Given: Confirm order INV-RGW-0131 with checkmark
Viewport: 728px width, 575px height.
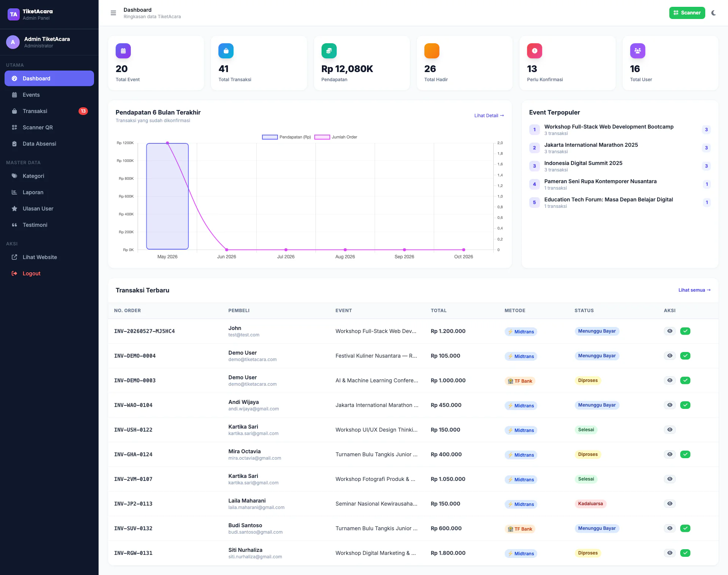Looking at the screenshot, I should (685, 553).
